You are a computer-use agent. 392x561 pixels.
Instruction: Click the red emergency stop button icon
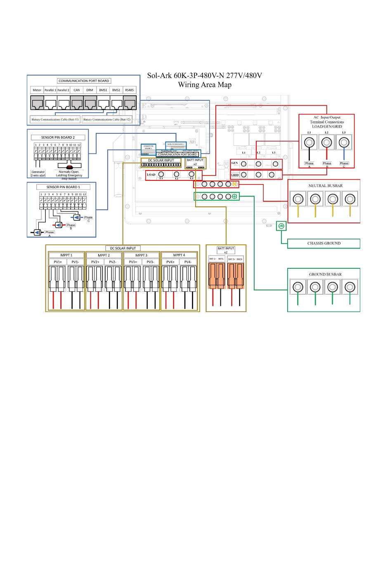[69, 167]
